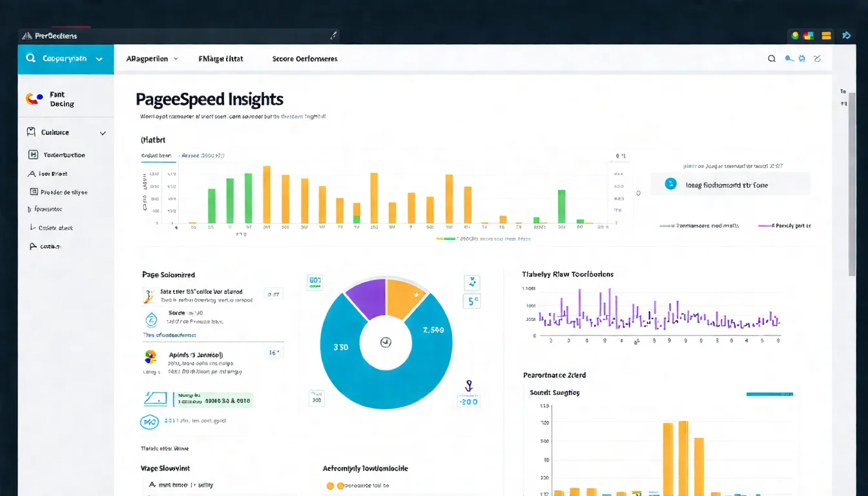Click the purple anchor icon beside the -200 metric
The image size is (868, 496).
point(468,386)
